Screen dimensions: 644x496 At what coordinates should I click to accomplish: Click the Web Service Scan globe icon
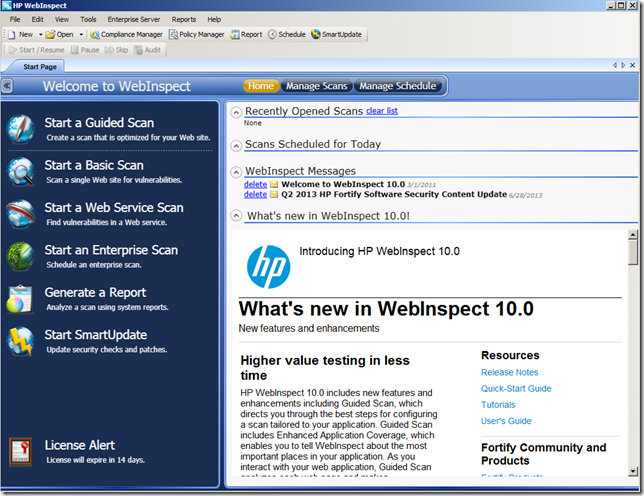(20, 214)
